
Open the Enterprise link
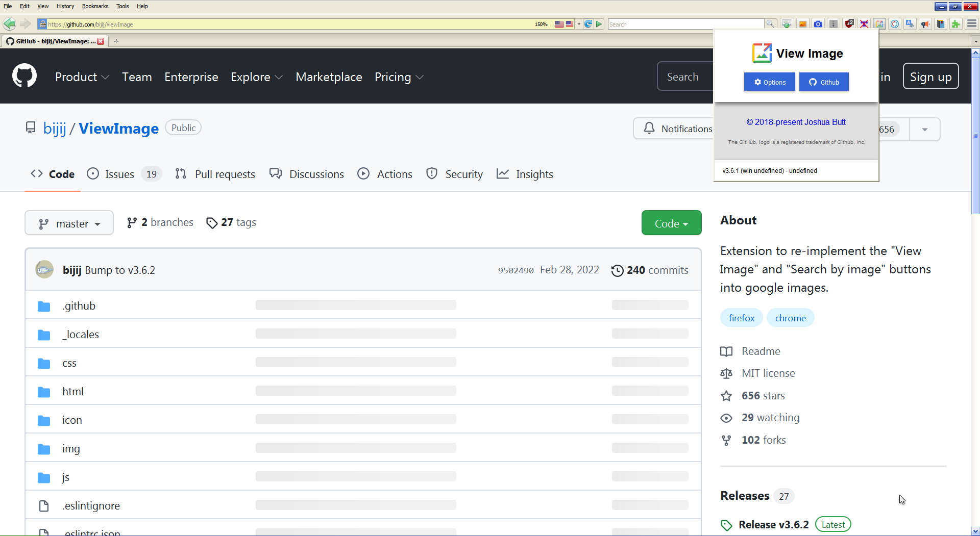pos(191,77)
